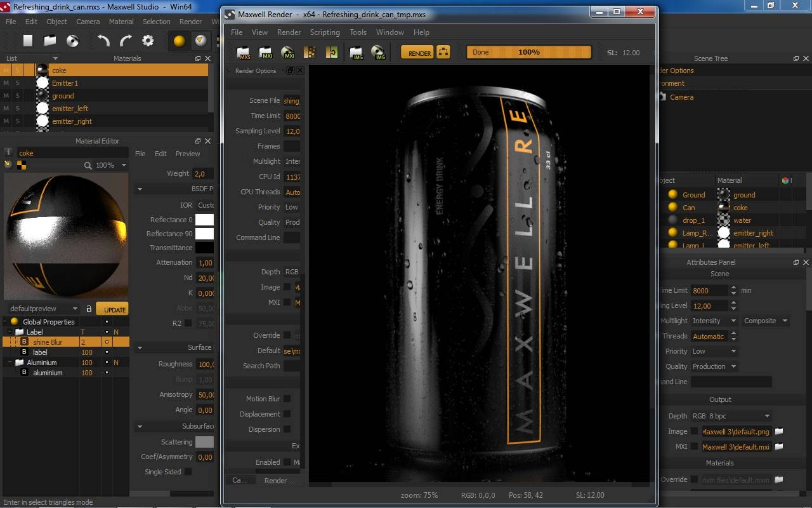Screen dimensions: 812x508
Task: Undo last action in Maxwell Studio
Action: tap(103, 41)
